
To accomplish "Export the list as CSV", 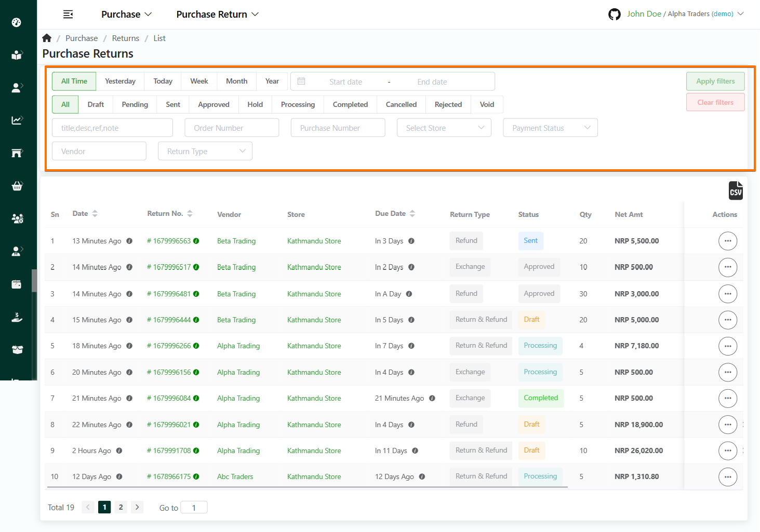I will click(x=736, y=190).
